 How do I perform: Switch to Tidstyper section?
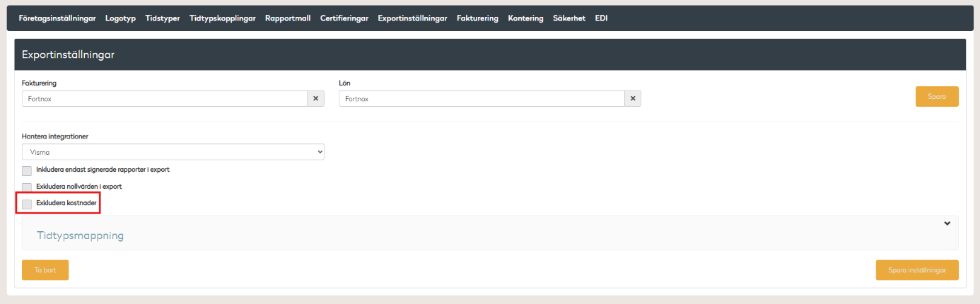[163, 18]
